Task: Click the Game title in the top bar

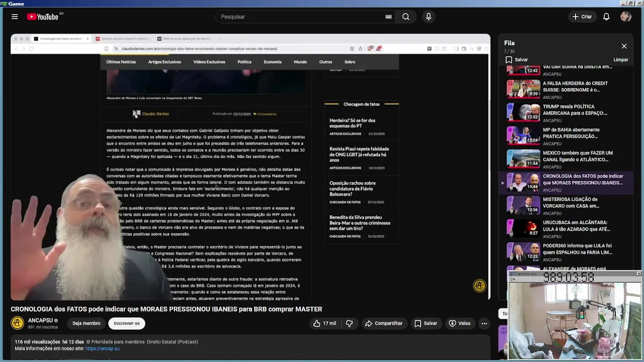Action: 16,4
